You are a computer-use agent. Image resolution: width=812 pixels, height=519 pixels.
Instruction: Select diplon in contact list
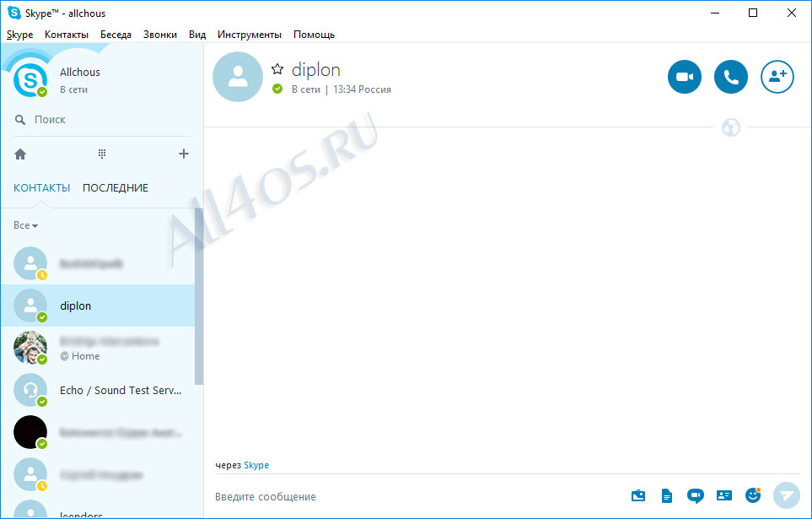coord(98,305)
